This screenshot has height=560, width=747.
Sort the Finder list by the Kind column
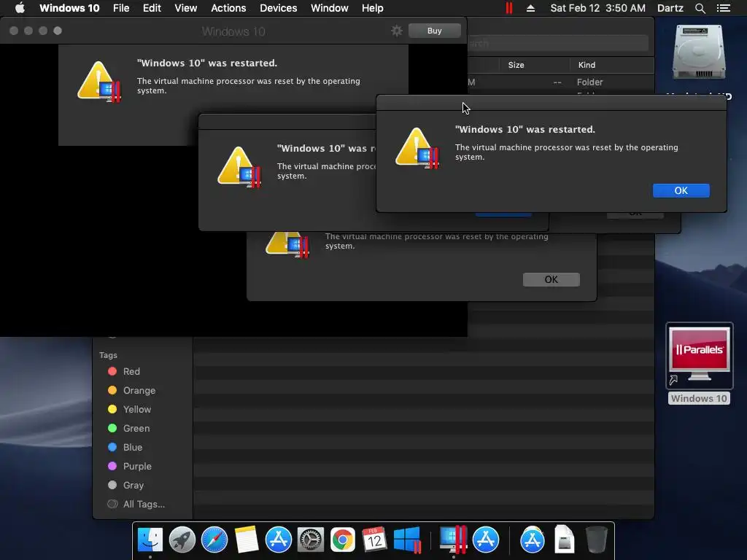click(x=587, y=65)
